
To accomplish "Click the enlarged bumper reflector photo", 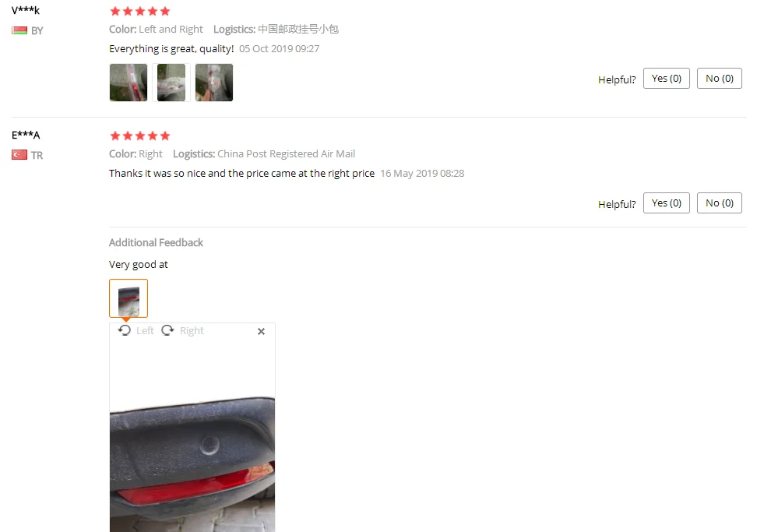I will click(192, 463).
